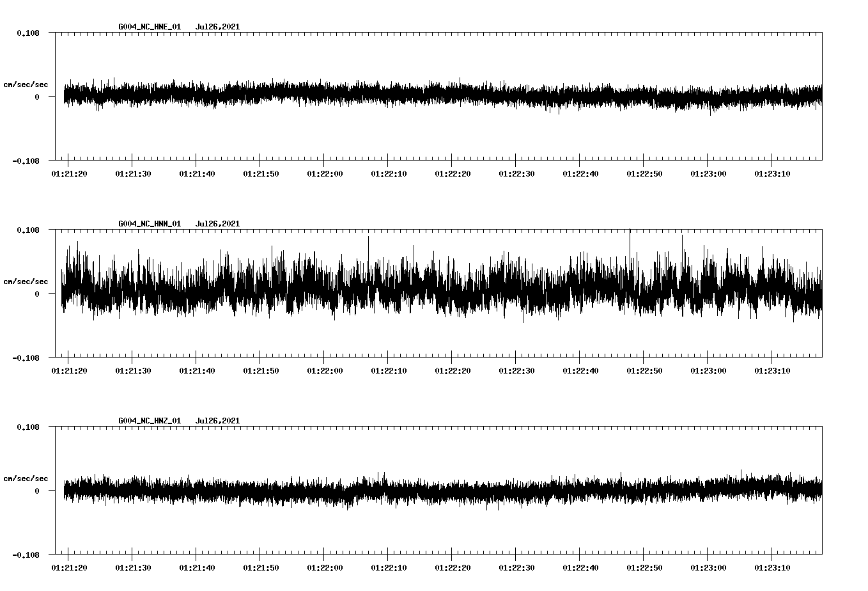Click the 01:23:10 timestamp under the middle trace
Image resolution: width=868 pixels, height=591 pixels.
(773, 370)
